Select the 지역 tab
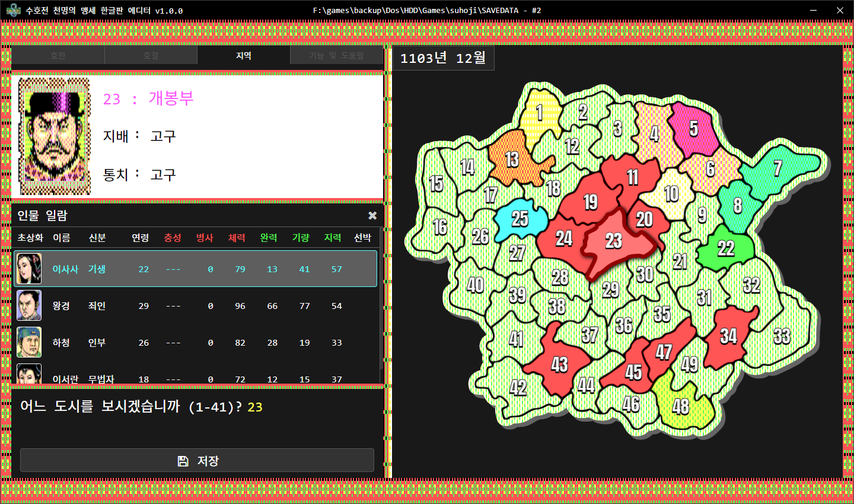 pos(244,56)
